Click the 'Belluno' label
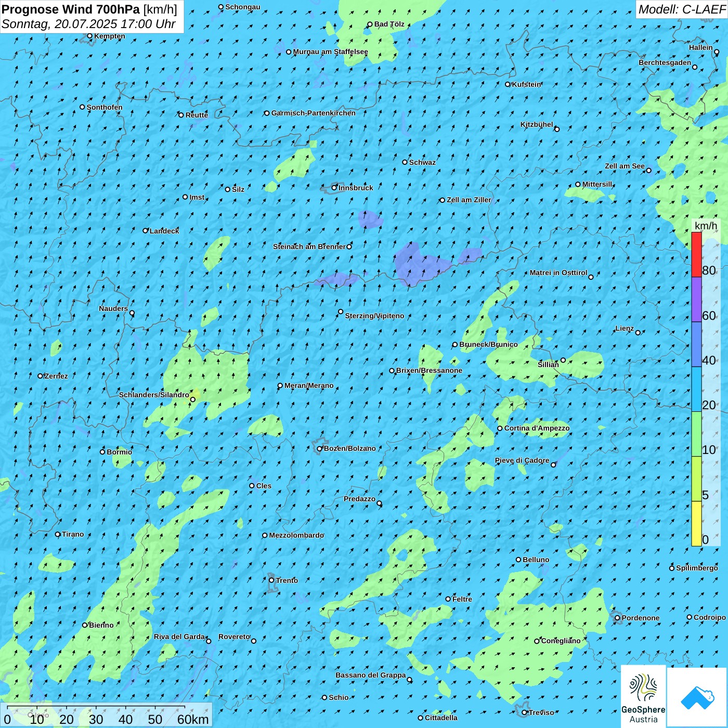 (x=536, y=560)
